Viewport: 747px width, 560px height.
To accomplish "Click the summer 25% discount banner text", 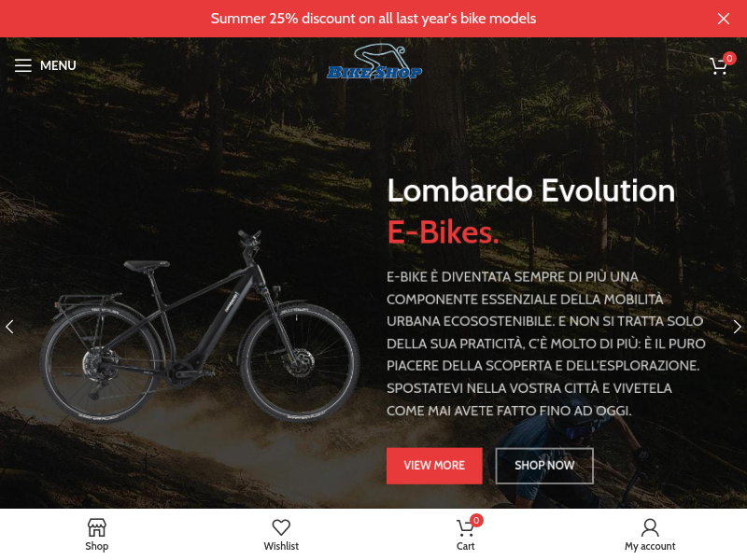I will (x=373, y=19).
